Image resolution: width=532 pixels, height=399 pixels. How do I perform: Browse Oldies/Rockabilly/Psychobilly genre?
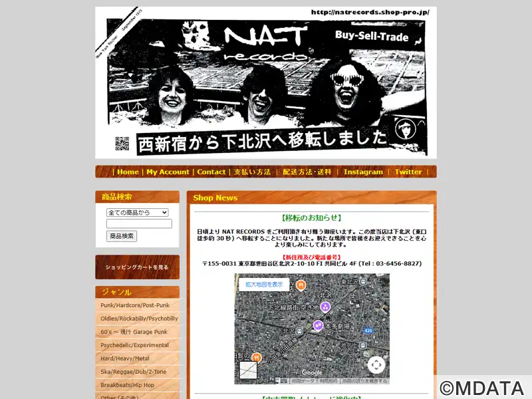point(138,319)
